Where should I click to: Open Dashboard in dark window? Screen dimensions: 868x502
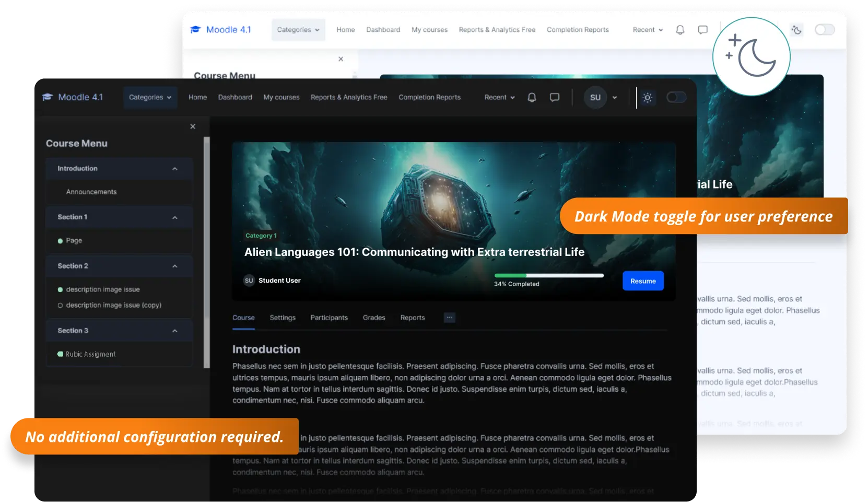tap(235, 97)
